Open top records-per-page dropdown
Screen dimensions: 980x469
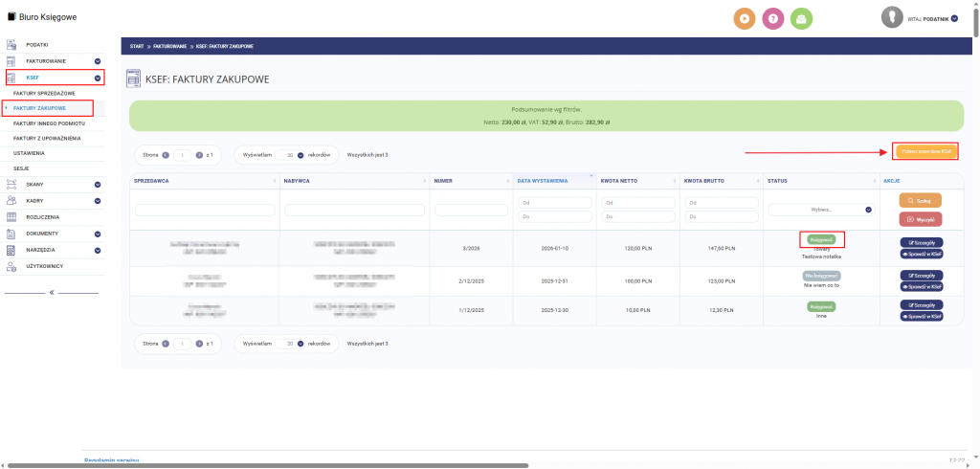[x=301, y=154]
